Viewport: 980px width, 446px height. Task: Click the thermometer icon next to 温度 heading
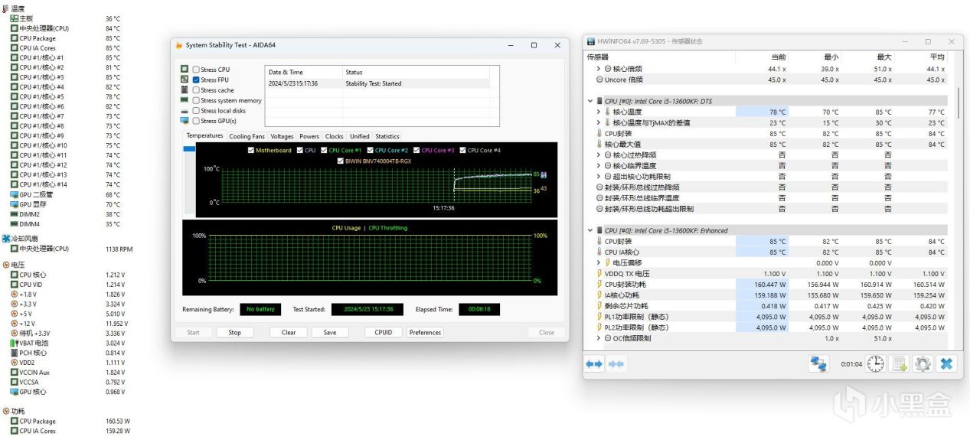5,8
